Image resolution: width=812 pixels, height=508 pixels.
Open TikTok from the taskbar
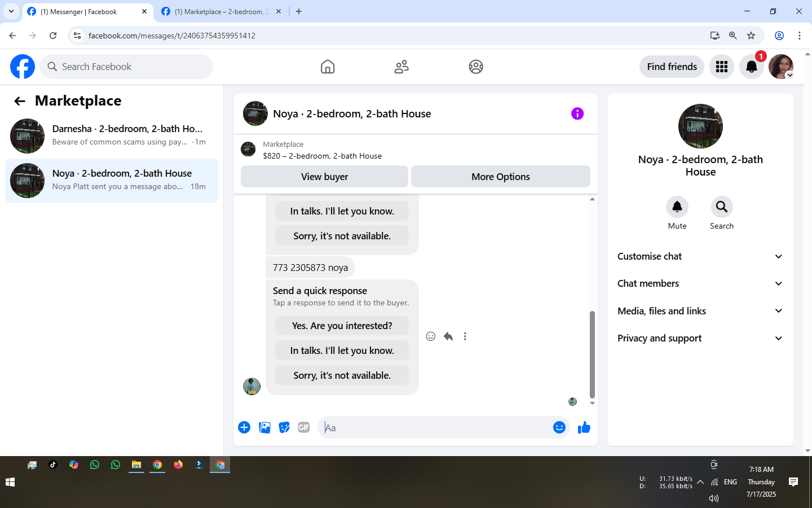[x=53, y=465]
